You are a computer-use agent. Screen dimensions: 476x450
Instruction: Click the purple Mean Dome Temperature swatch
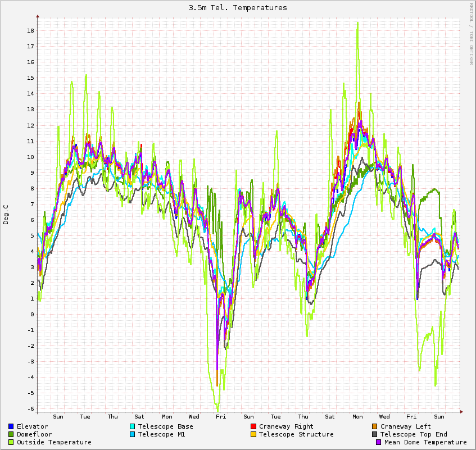click(x=379, y=442)
